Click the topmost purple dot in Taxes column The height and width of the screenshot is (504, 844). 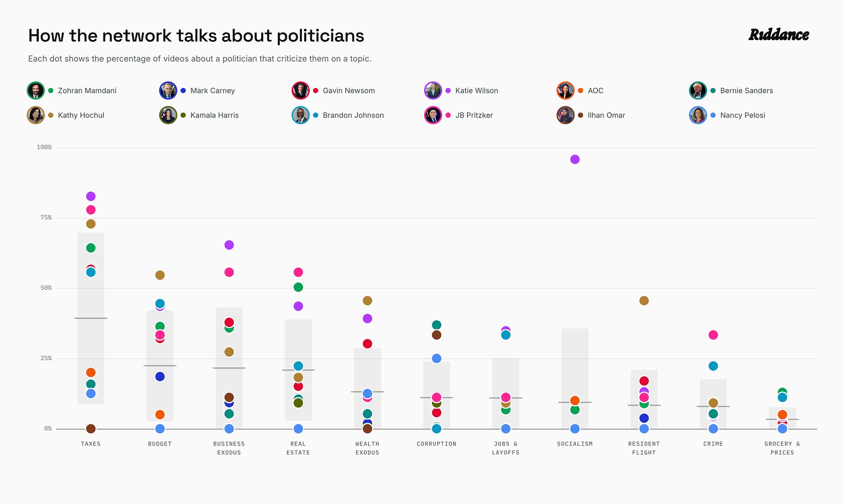coord(91,196)
